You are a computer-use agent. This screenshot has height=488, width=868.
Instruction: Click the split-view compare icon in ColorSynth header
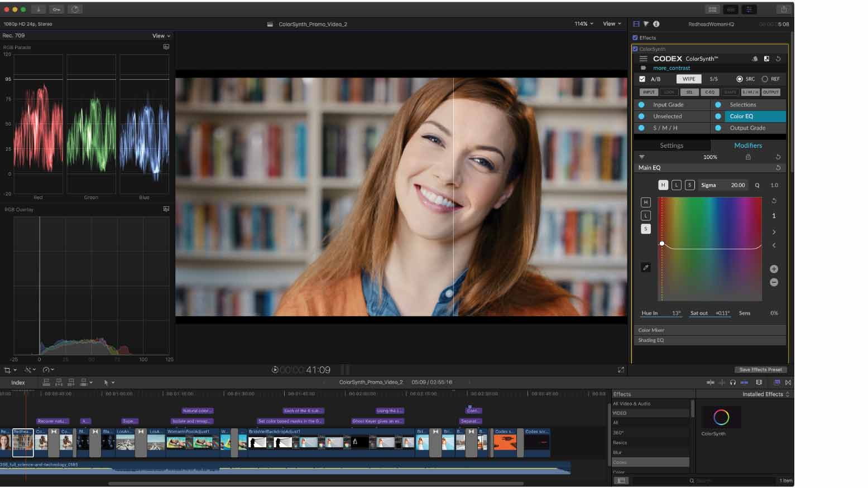click(x=766, y=59)
